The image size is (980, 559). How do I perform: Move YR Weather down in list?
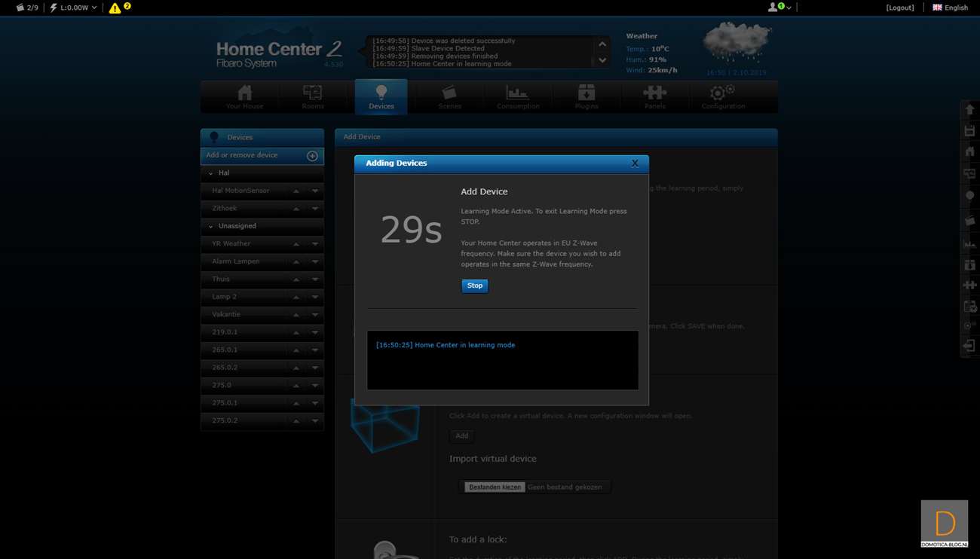[x=315, y=244]
